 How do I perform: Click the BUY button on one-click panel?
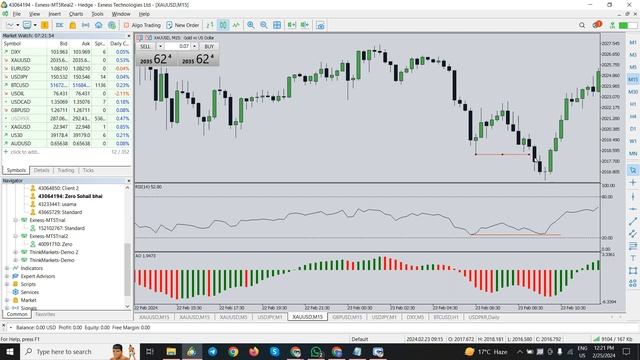[209, 47]
